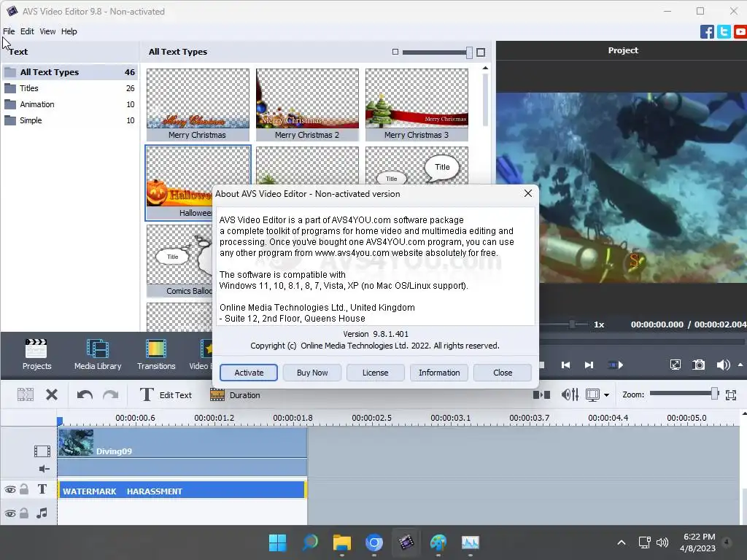Open the Transitions panel
The height and width of the screenshot is (560, 747).
(x=156, y=354)
